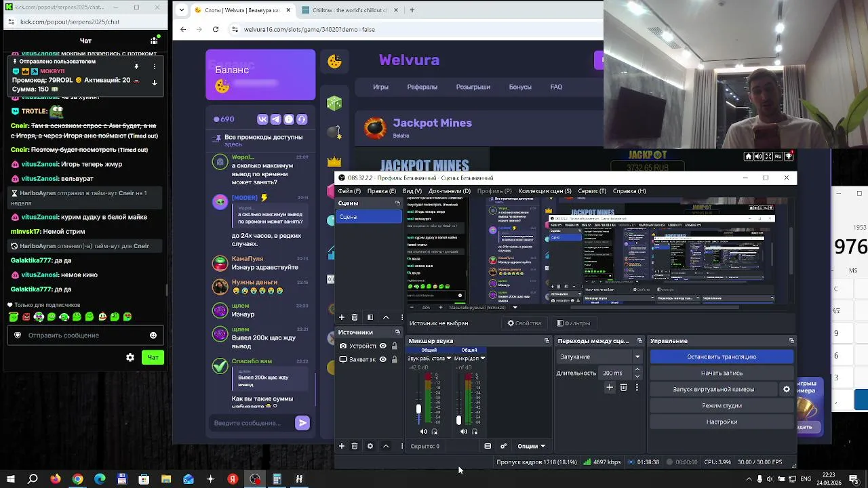
Task: Open new browser tab with plus
Action: 412,10
